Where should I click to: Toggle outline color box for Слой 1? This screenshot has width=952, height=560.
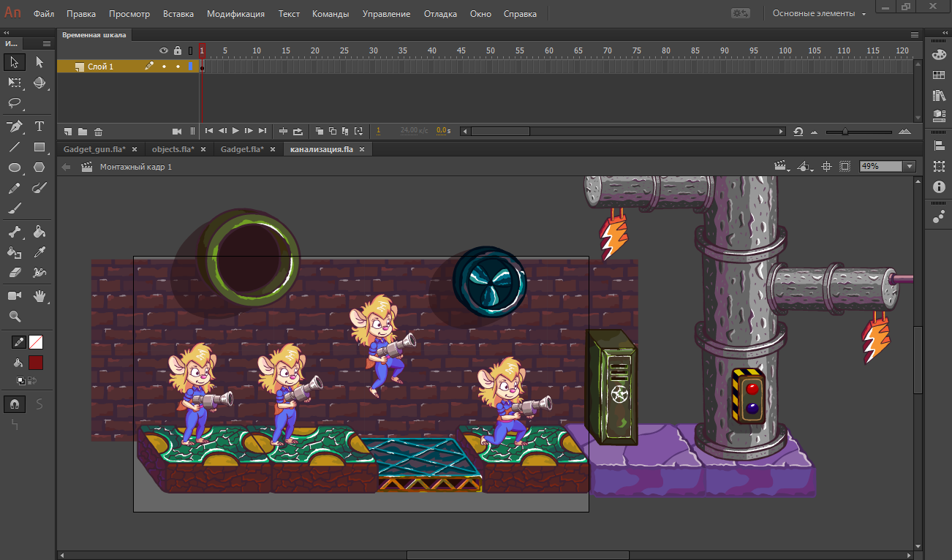point(191,67)
